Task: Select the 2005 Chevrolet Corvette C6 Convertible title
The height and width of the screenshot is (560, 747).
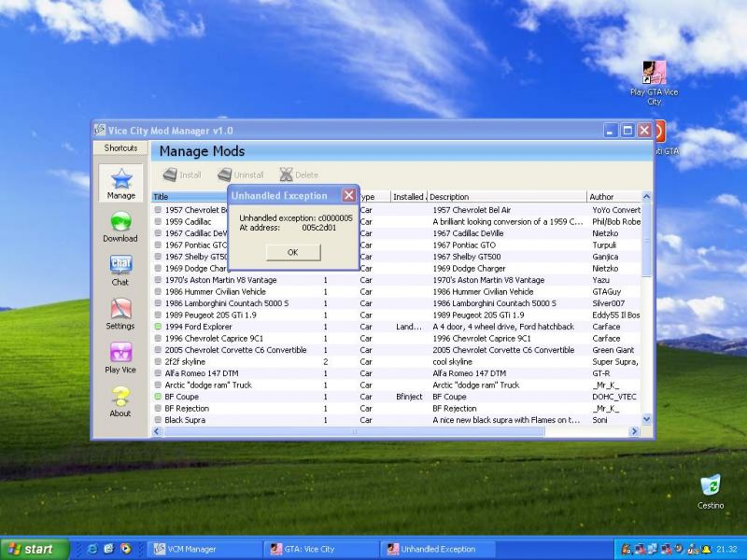Action: click(236, 350)
